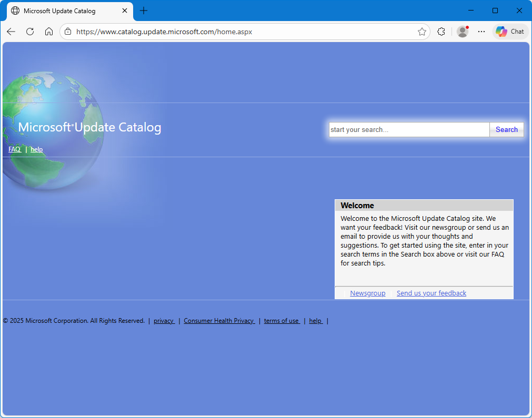Open the Extensions puzzle icon

point(441,32)
